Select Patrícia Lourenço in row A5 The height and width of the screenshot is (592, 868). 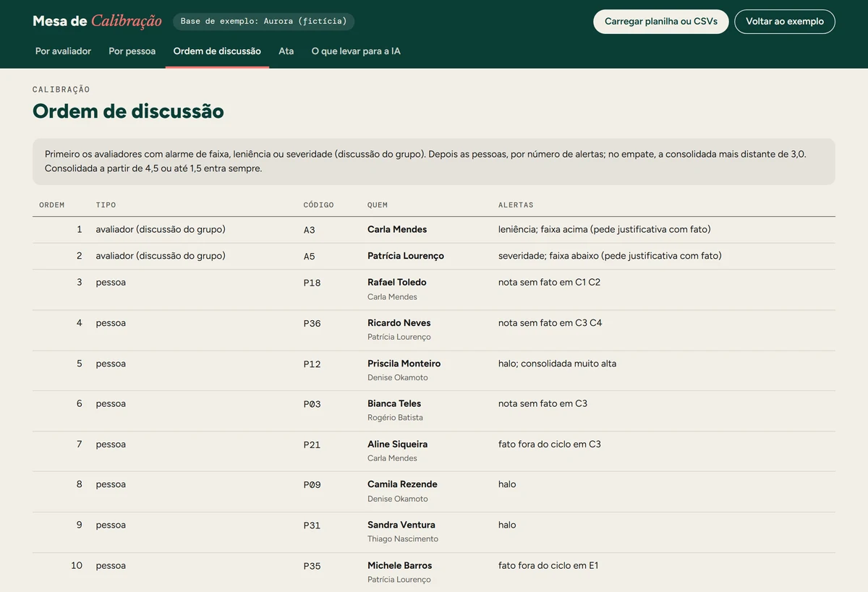click(x=406, y=256)
